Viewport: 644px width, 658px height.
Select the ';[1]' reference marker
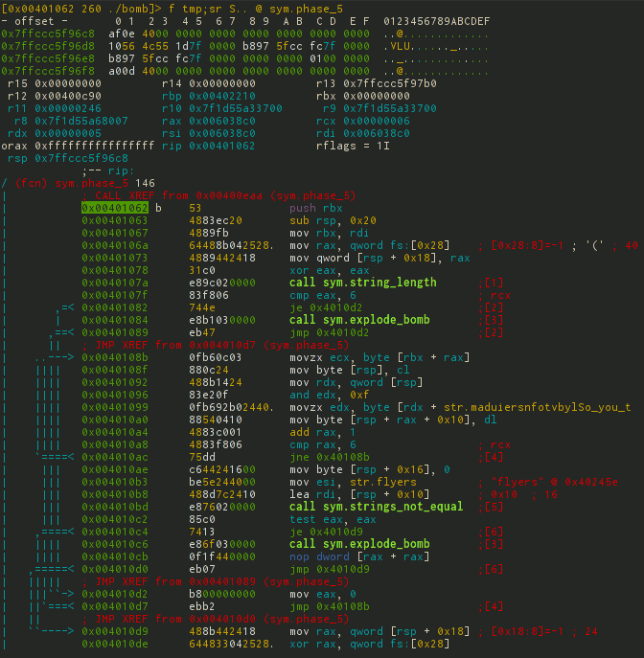tap(491, 283)
